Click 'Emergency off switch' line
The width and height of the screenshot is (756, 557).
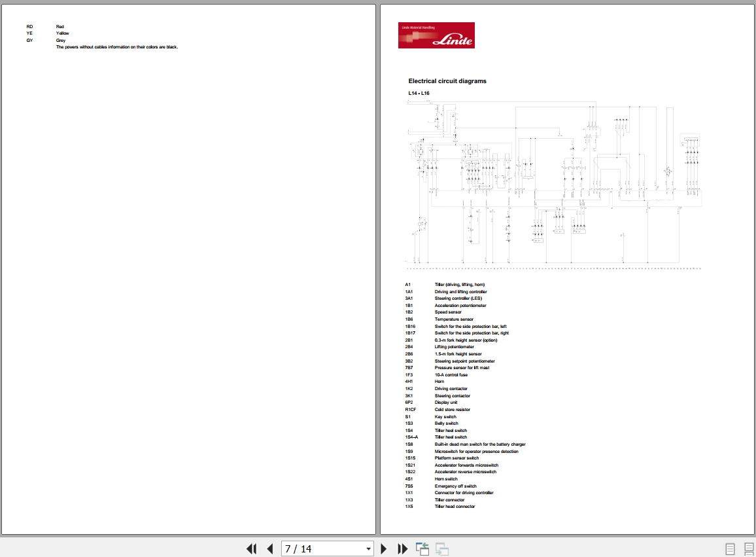point(456,486)
